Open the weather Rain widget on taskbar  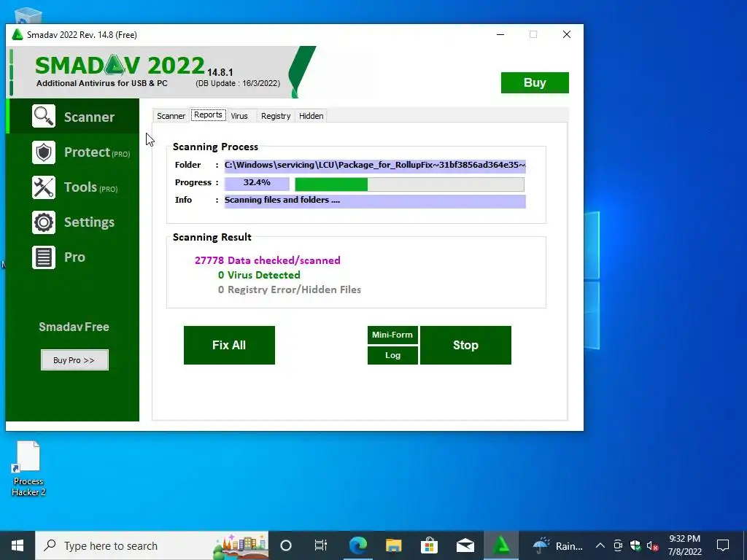(558, 545)
